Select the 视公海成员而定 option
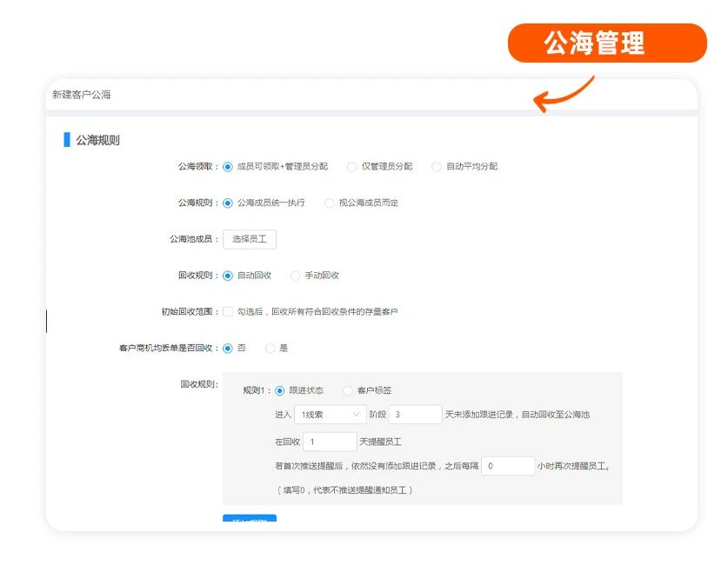The image size is (728, 572). point(329,203)
